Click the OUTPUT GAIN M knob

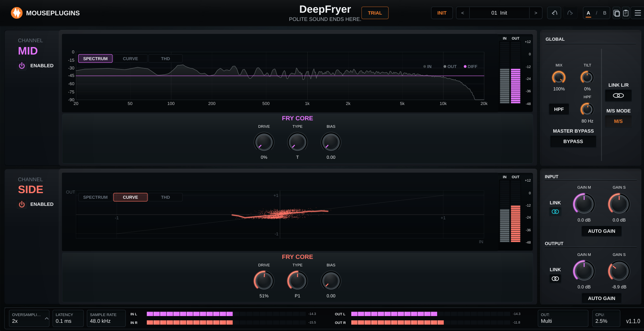[x=584, y=271]
